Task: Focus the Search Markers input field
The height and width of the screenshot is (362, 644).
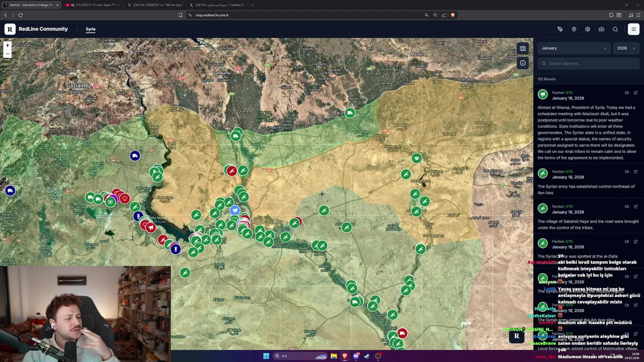Action: 589,63
